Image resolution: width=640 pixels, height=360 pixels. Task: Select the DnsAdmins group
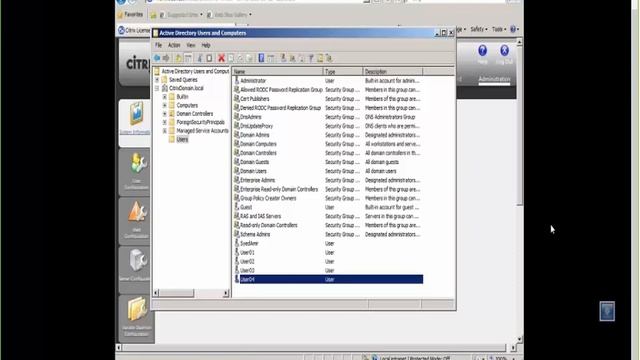click(x=251, y=117)
